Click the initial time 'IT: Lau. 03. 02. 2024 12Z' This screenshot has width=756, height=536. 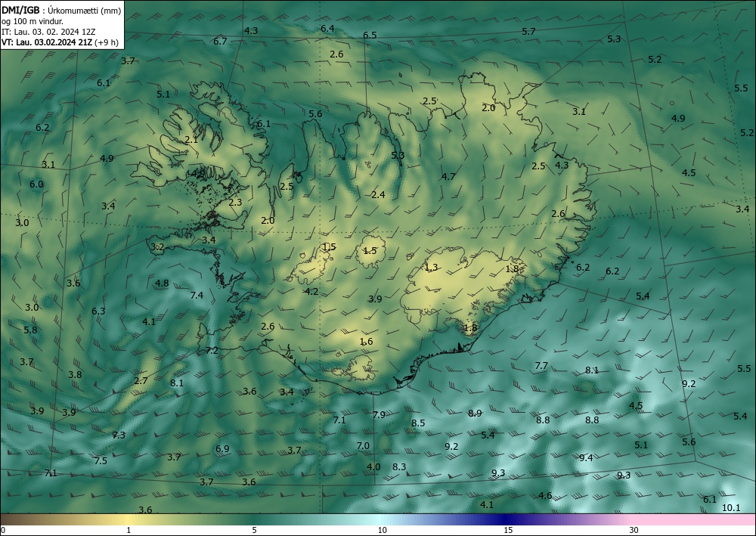click(x=48, y=32)
